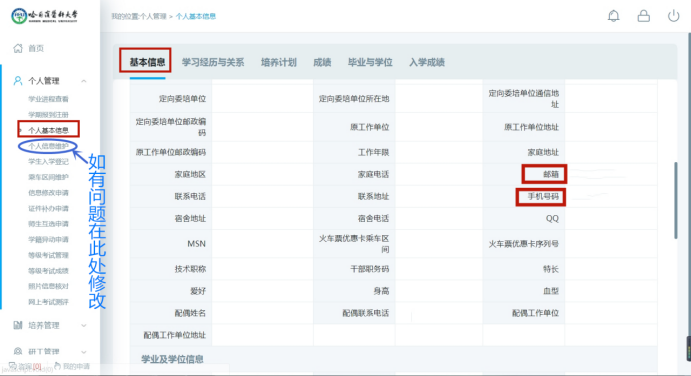Image resolution: width=691 pixels, height=376 pixels.
Task: Click the 定向委培单位 label
Action: pyautogui.click(x=182, y=99)
